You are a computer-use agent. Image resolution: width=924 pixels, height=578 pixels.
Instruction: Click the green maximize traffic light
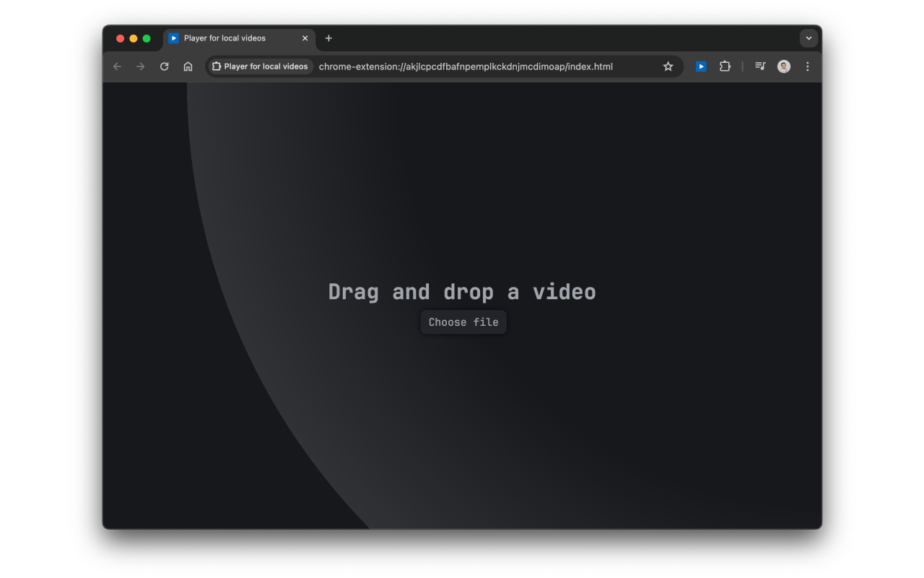[x=147, y=38]
